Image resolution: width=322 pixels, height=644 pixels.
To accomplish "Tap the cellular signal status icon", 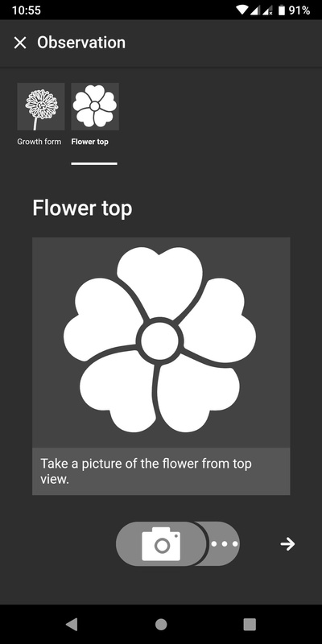I will coord(255,10).
